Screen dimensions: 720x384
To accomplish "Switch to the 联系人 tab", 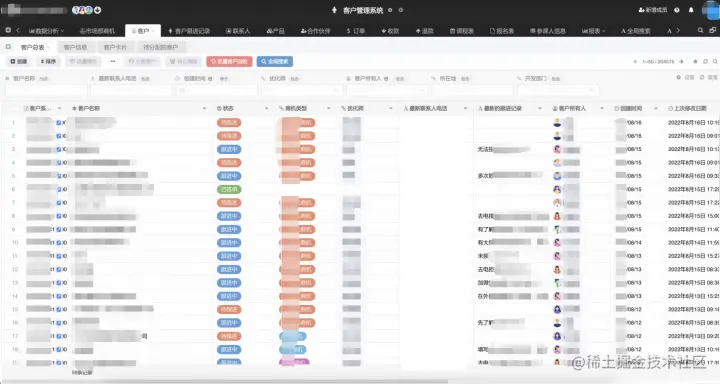I will pos(238,31).
